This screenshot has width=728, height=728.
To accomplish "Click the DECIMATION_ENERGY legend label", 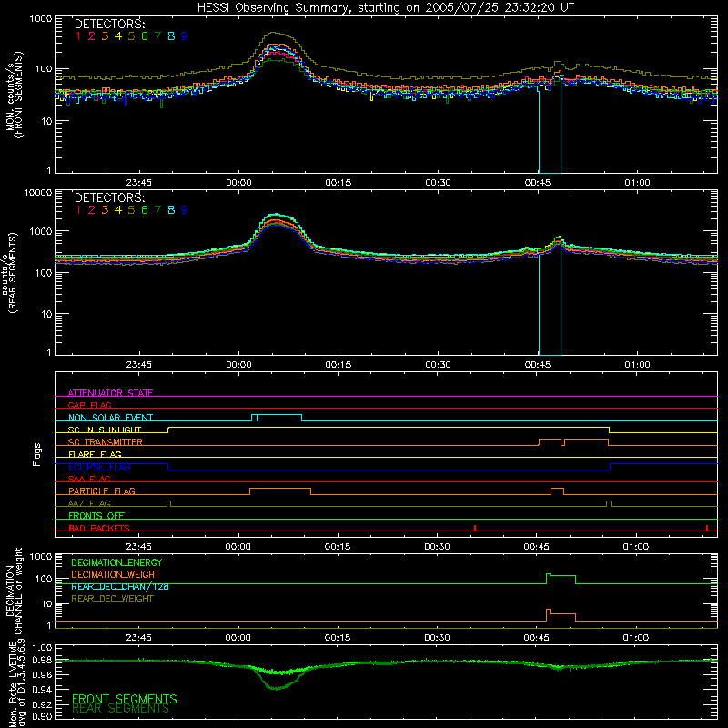I will point(116,562).
